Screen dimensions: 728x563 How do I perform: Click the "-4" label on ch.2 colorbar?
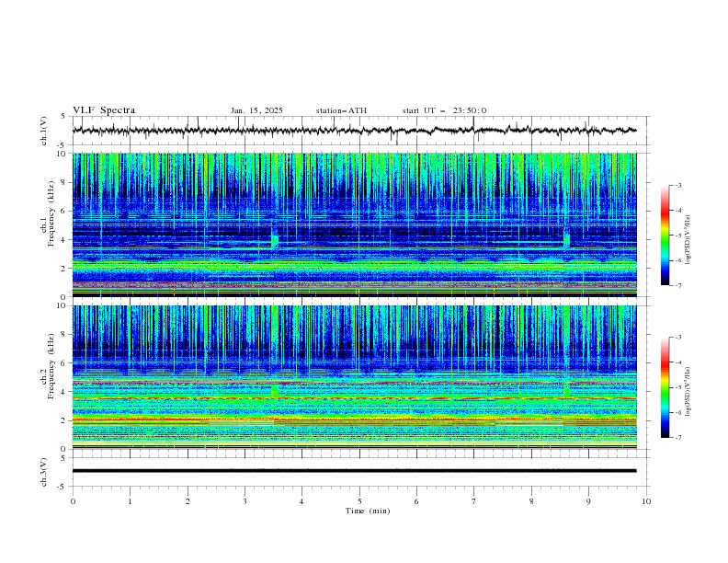pos(677,362)
